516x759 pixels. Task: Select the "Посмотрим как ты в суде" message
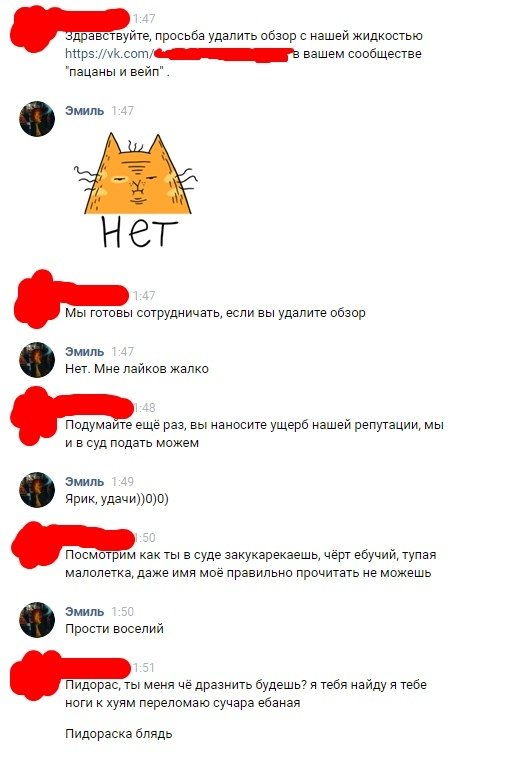click(x=251, y=564)
